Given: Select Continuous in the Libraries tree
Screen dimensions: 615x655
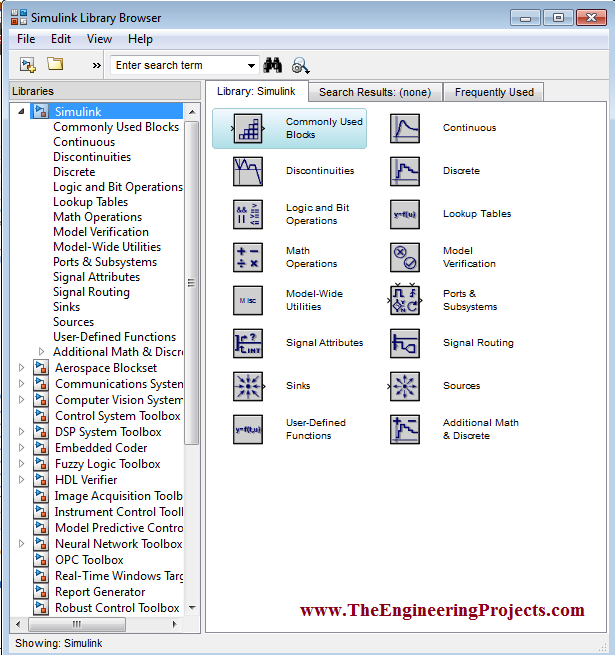Looking at the screenshot, I should pos(84,142).
